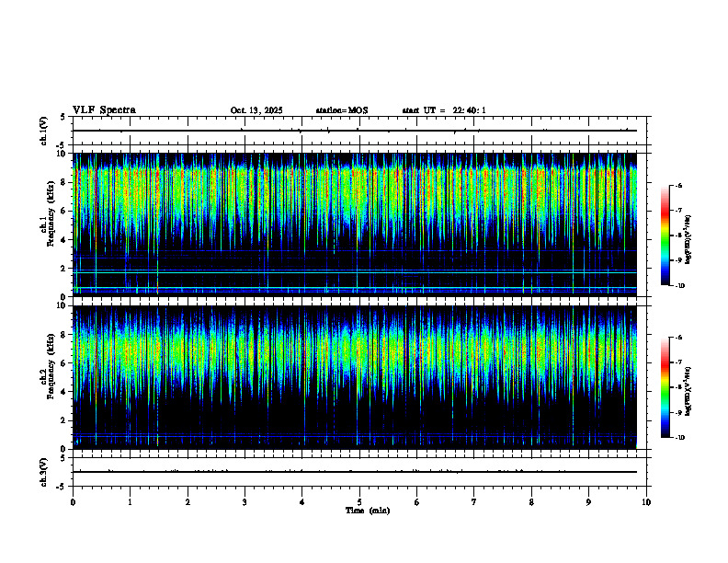Click time-axis tick label "4"
The width and height of the screenshot is (728, 563).
click(302, 502)
